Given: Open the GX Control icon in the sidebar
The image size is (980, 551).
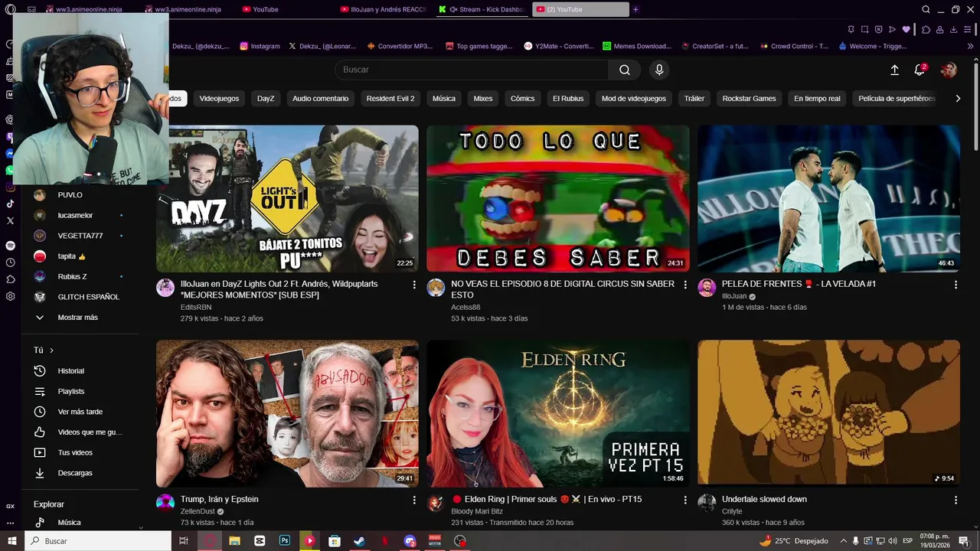Looking at the screenshot, I should [10, 506].
